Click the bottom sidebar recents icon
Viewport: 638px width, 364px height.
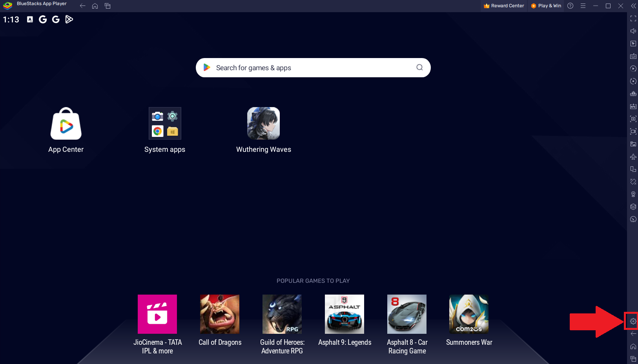[x=633, y=359]
